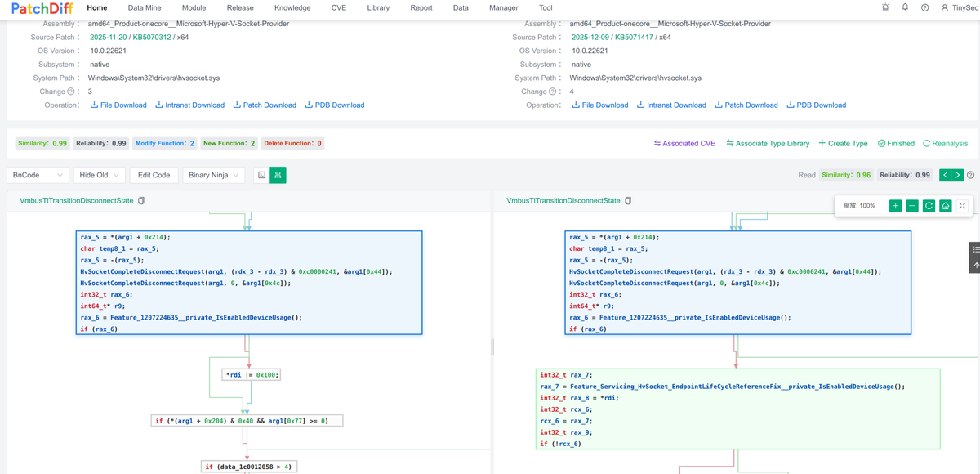This screenshot has width=980, height=474.
Task: Copy right VmbusTlTransitionDisconnectState function name
Action: coord(628,200)
